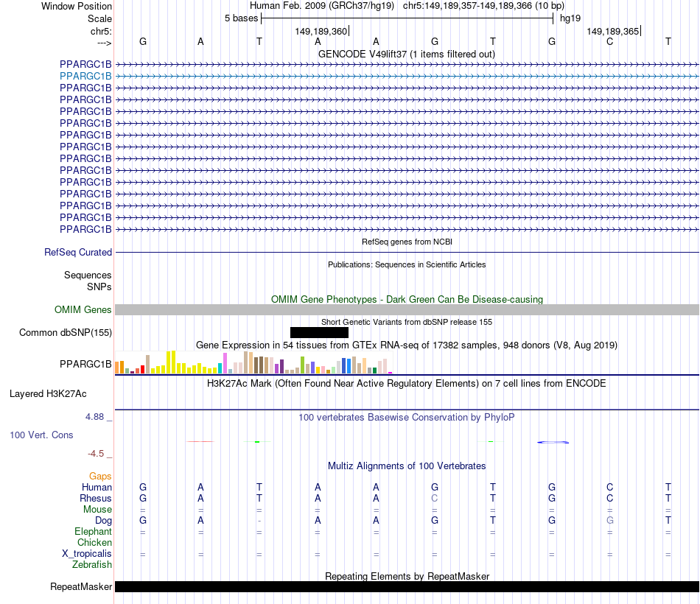The width and height of the screenshot is (700, 604).
Task: Click the '--->' strand direction arrow label
Action: pyautogui.click(x=104, y=43)
